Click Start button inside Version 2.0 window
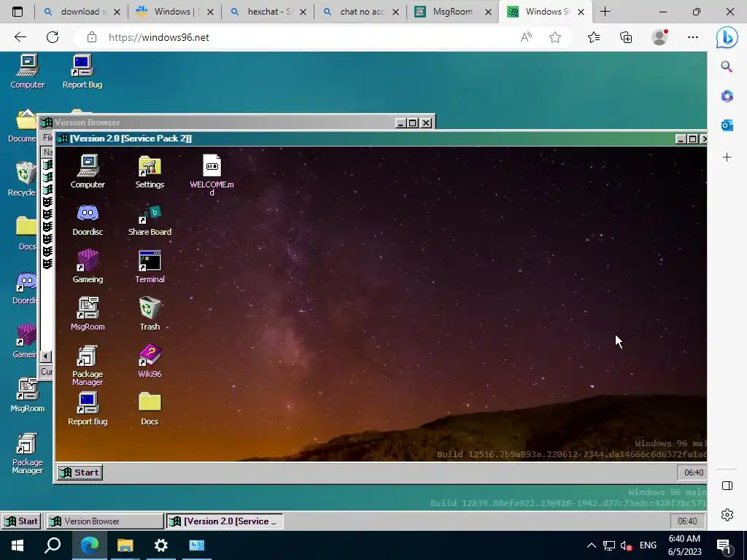747x560 pixels. coord(80,472)
